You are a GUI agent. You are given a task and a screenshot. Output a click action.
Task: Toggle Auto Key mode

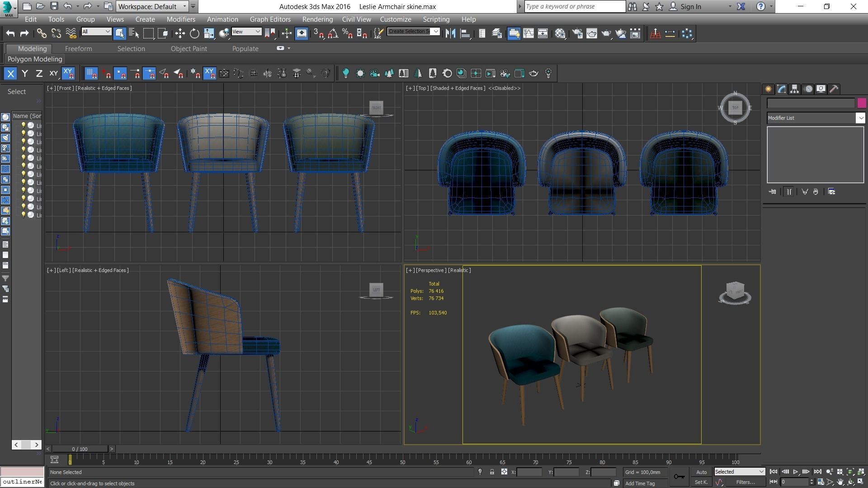pyautogui.click(x=701, y=472)
